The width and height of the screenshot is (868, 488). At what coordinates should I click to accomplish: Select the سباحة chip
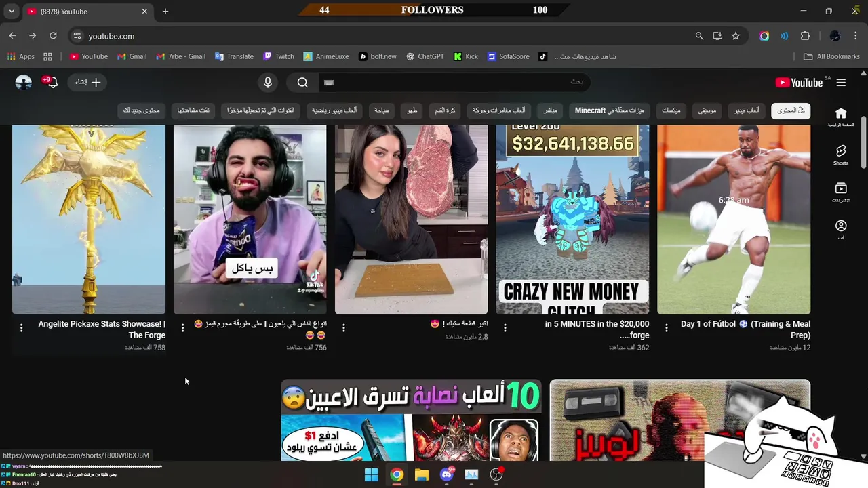[x=381, y=110]
